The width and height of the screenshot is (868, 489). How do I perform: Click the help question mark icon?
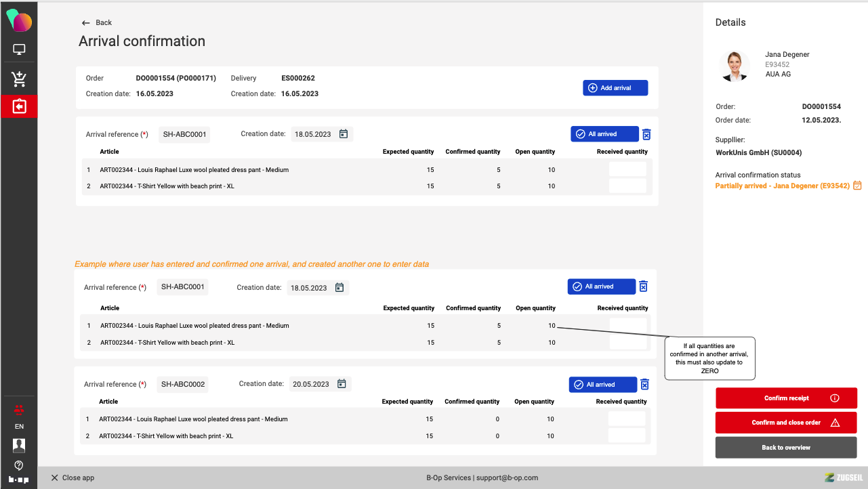point(19,465)
